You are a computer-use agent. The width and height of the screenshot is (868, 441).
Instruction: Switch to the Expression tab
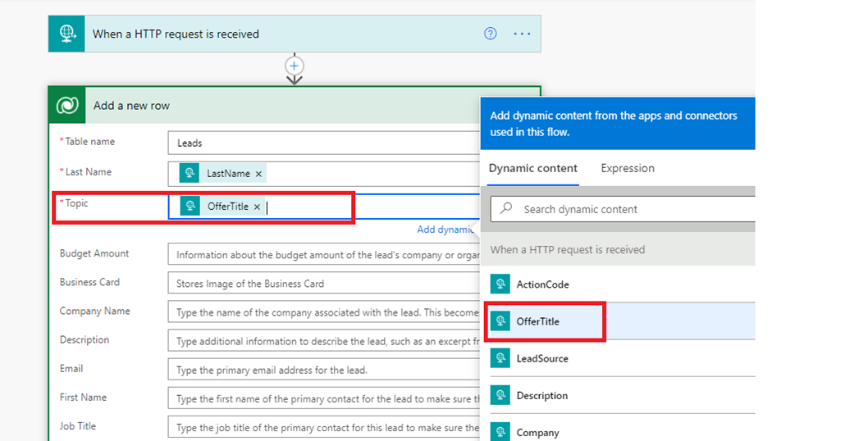[627, 168]
